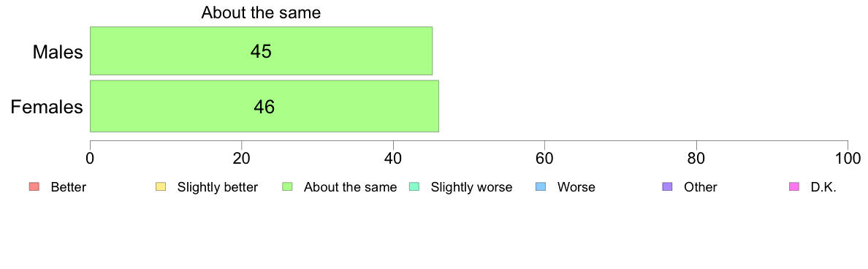Image resolution: width=868 pixels, height=269 pixels.
Task: Click the About the same chart title
Action: (261, 12)
